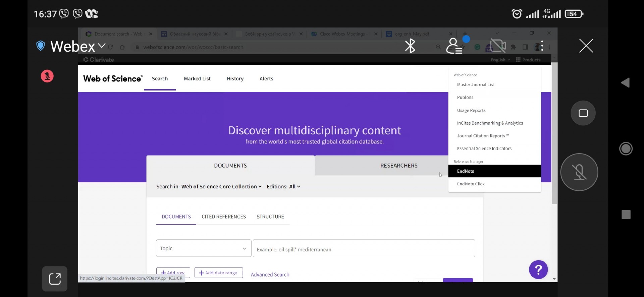The image size is (644, 297).
Task: Open the Topic field dropdown
Action: tap(204, 248)
